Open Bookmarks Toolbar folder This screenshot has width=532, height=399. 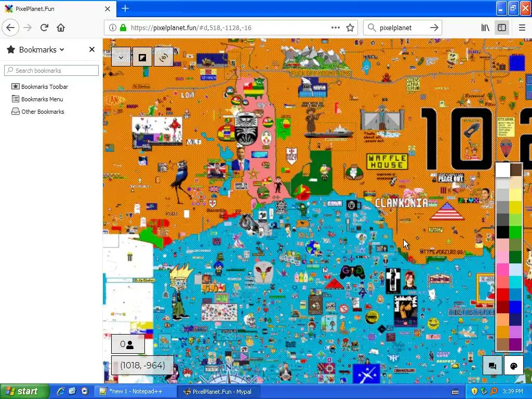[x=39, y=87]
